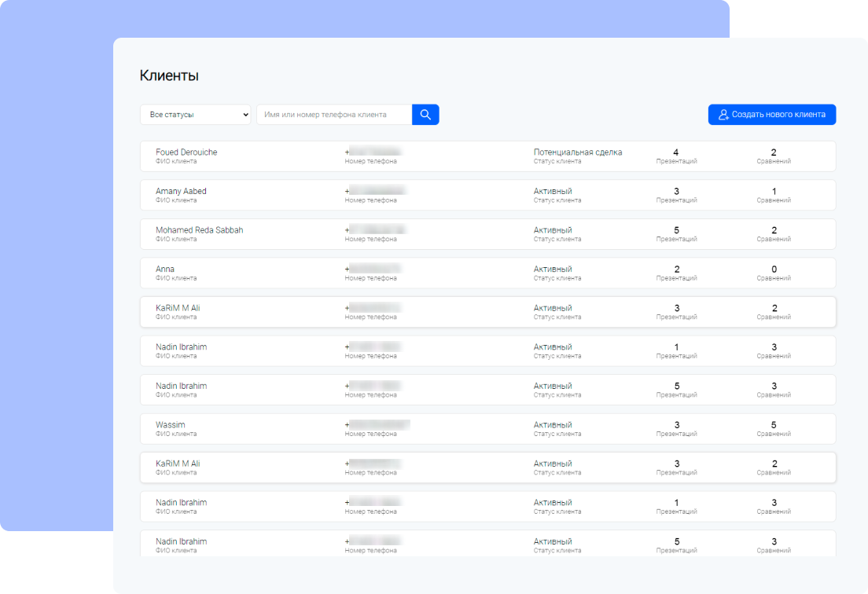
Task: Select client Amany Aabed
Action: point(487,195)
